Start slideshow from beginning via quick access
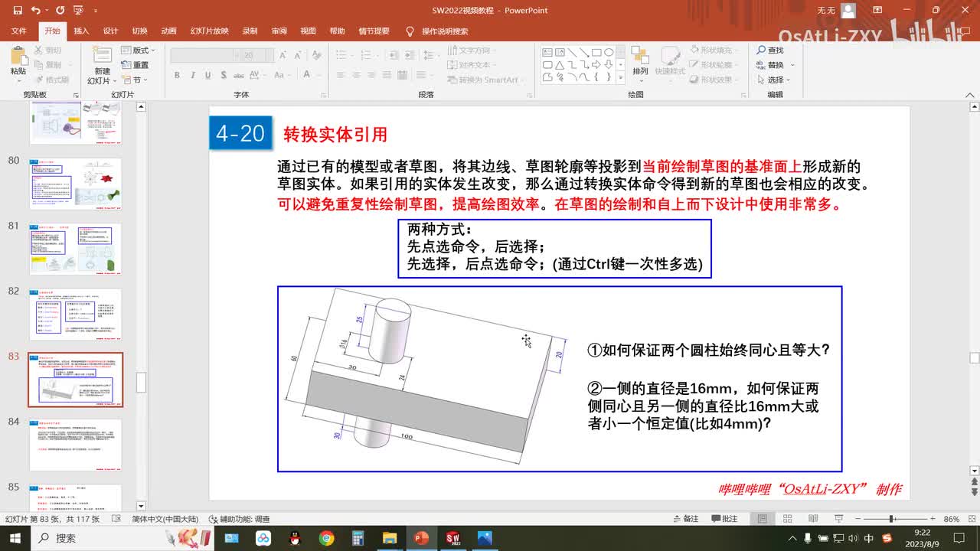 (77, 11)
